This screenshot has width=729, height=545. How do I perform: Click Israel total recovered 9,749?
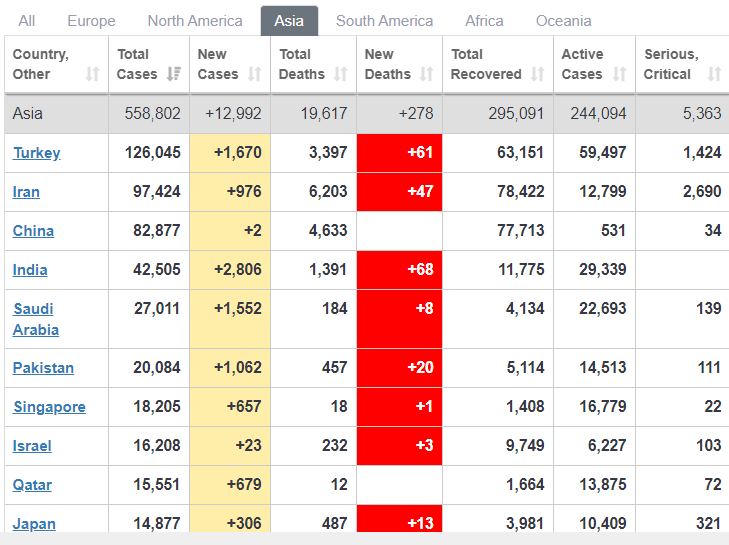point(525,446)
